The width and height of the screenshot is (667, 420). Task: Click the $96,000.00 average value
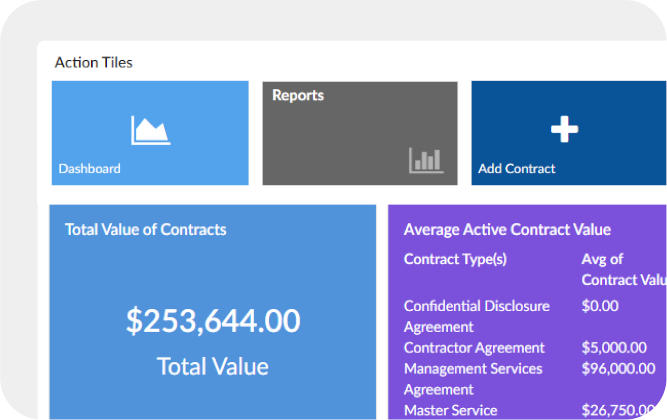coord(618,369)
